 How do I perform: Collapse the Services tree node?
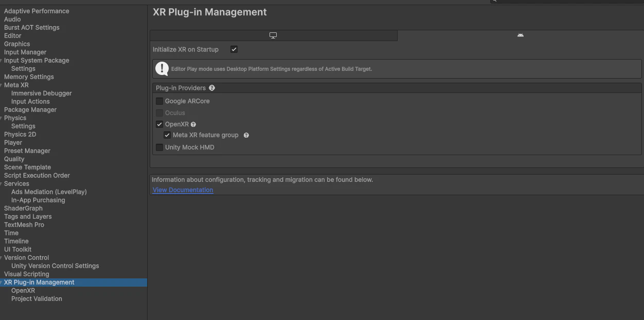tap(2, 184)
